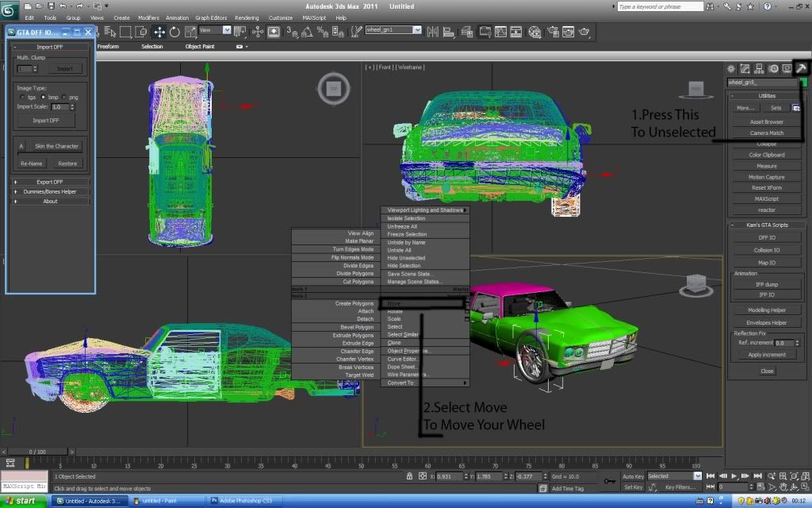Choose the Select and Scale tool
The width and height of the screenshot is (812, 508).
pos(190,32)
